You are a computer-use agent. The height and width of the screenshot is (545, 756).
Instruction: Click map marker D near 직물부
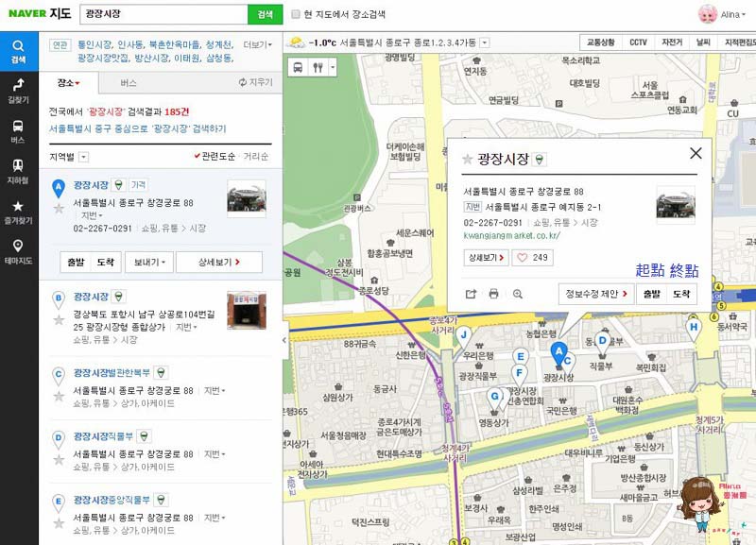point(602,342)
